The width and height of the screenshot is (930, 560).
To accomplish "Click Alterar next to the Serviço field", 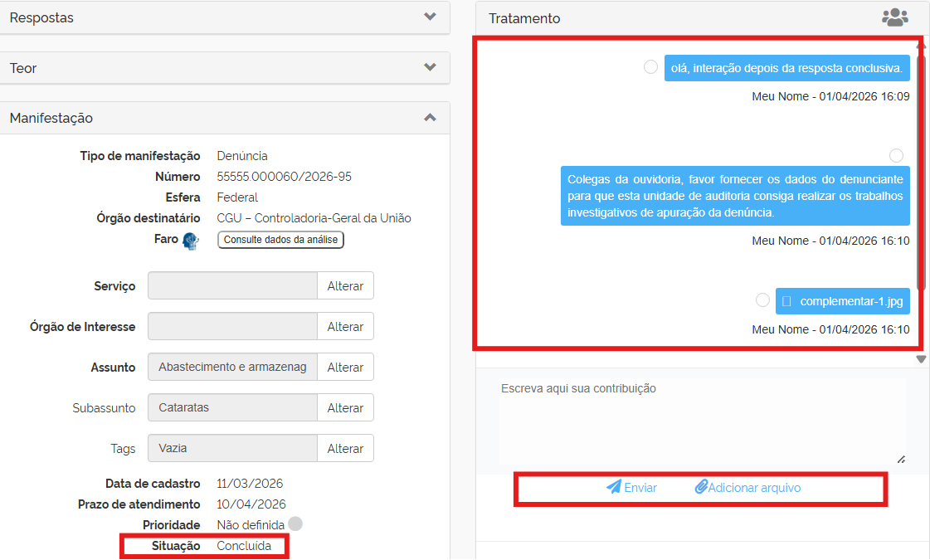I will pos(345,285).
